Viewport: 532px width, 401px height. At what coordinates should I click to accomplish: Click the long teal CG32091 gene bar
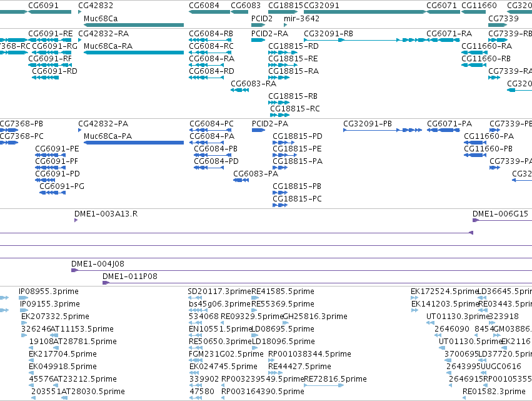coord(364,12)
